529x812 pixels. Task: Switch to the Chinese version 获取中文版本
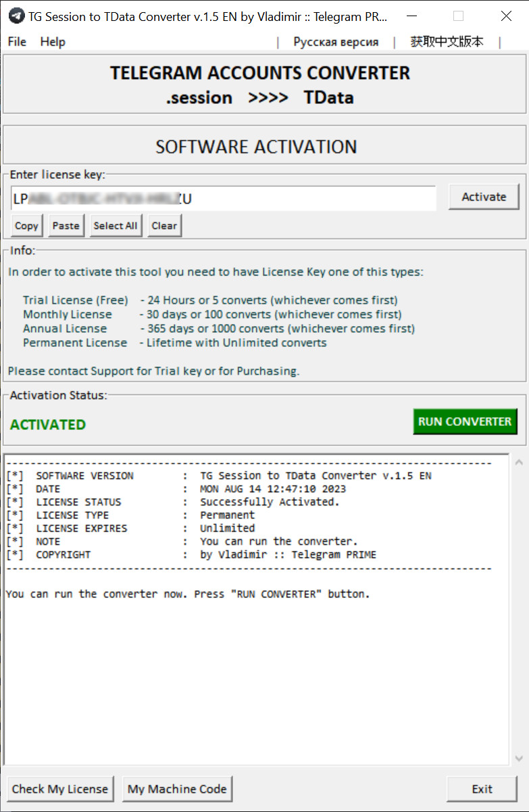pos(447,42)
